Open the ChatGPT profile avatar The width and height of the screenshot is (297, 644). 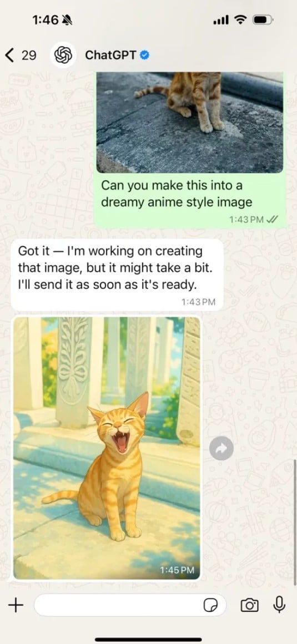tap(63, 54)
